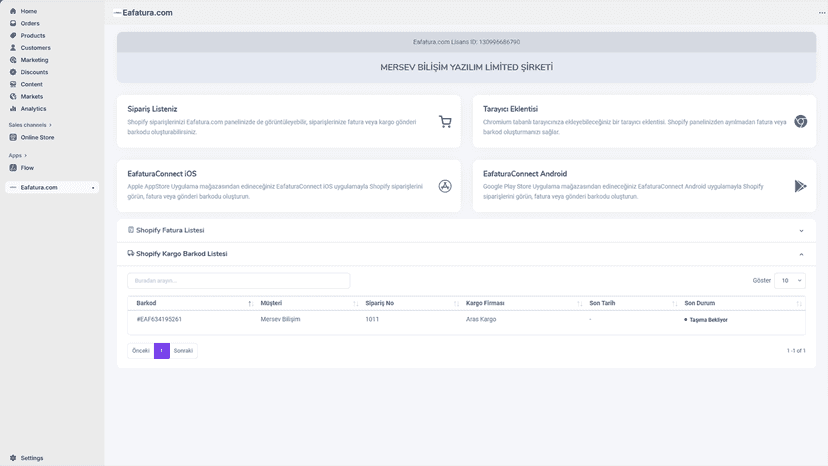Sort table by Son Tarih column arrows

674,303
